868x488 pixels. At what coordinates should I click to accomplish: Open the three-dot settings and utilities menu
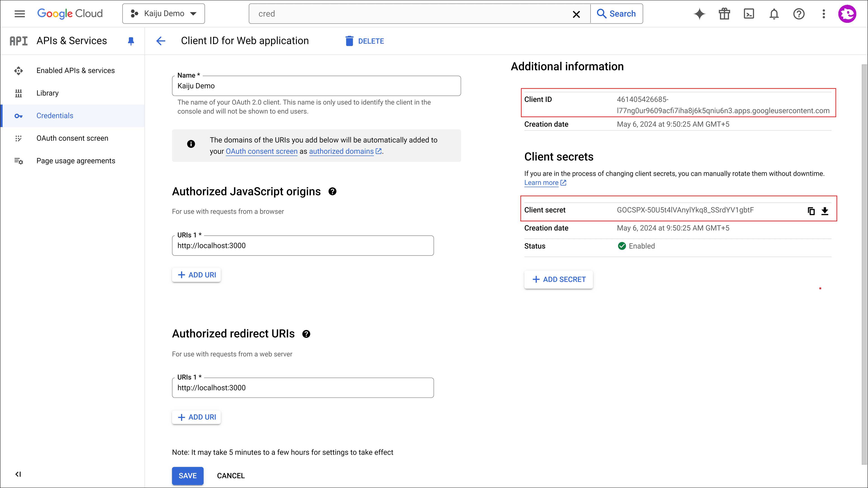tap(823, 14)
